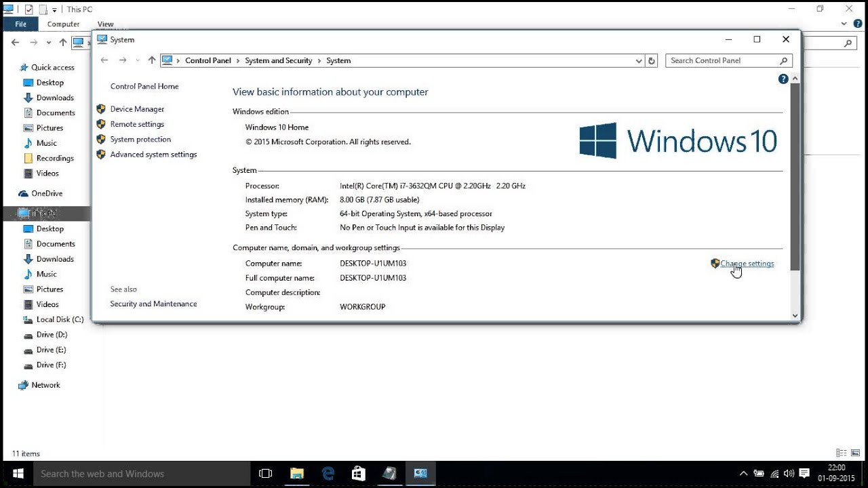Viewport: 868px width, 488px height.
Task: Expand chevron after System and Security breadcrumb
Action: (319, 60)
